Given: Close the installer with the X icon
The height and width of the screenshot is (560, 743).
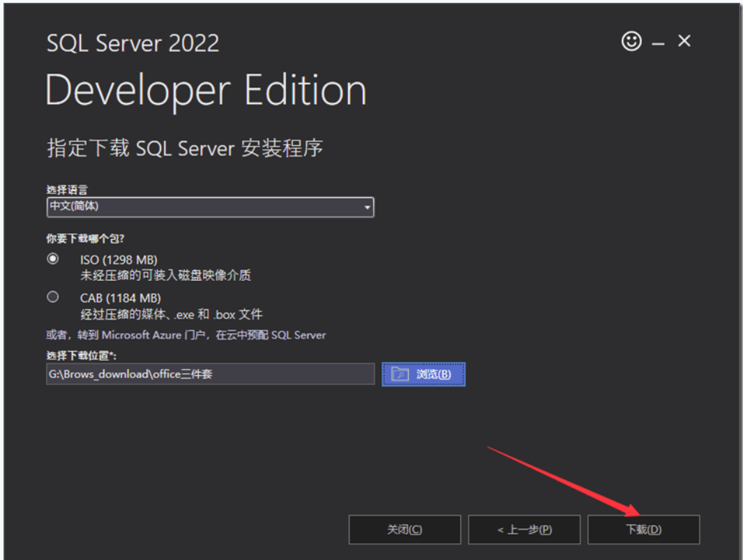Looking at the screenshot, I should click(x=684, y=40).
